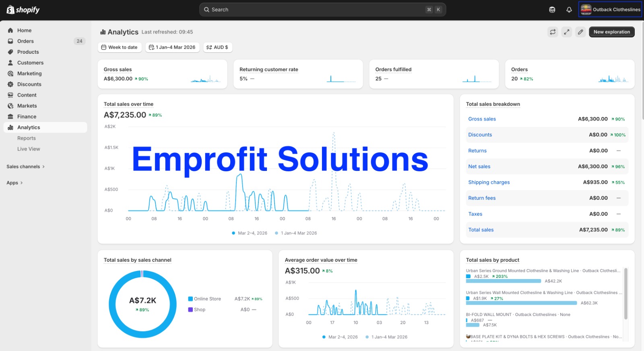644x351 pixels.
Task: Open the Sidekick assistant icon in top bar
Action: tap(552, 10)
